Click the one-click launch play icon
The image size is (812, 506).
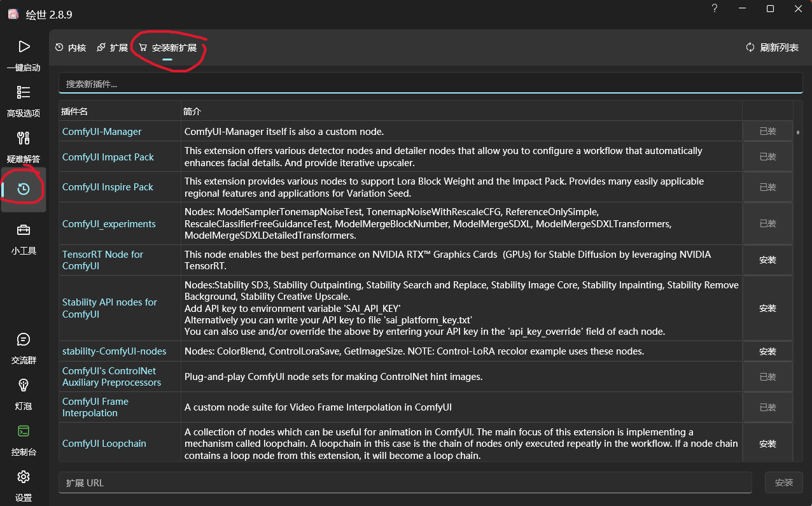[24, 46]
